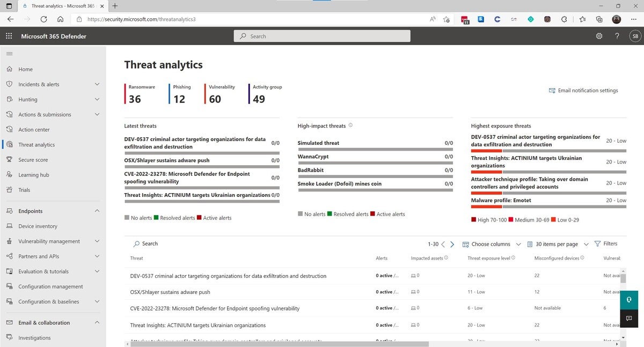
Task: Click the Evaluation & tutorials icon
Action: click(9, 271)
